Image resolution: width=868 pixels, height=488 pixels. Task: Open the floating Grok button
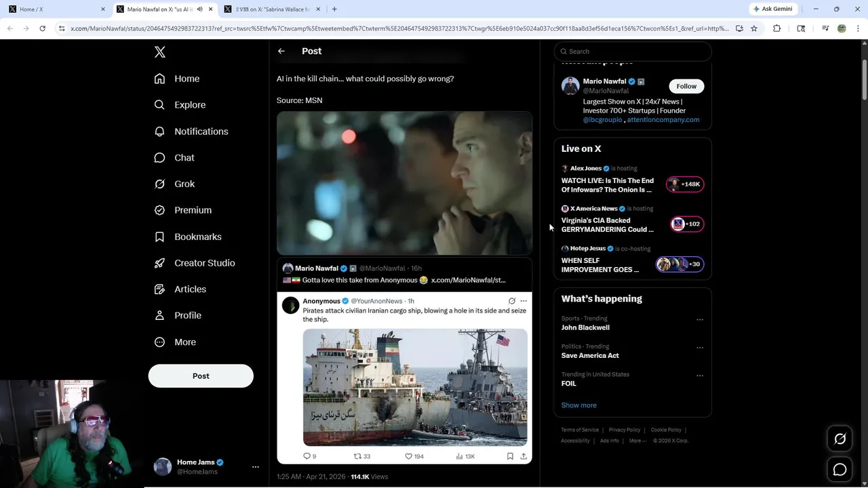(x=840, y=439)
